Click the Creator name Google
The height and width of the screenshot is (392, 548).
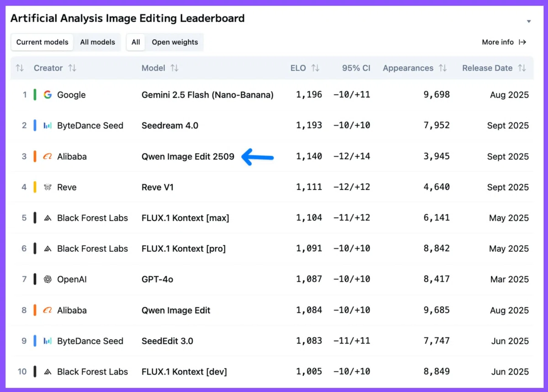[x=71, y=95]
